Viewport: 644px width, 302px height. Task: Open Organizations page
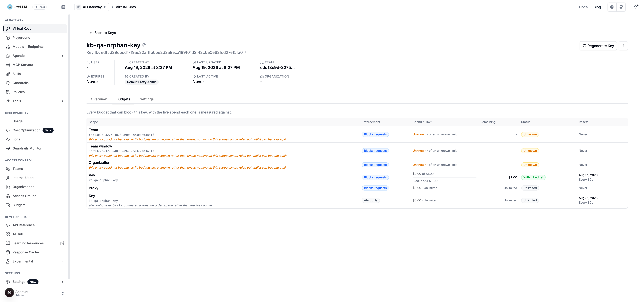pyautogui.click(x=35, y=187)
